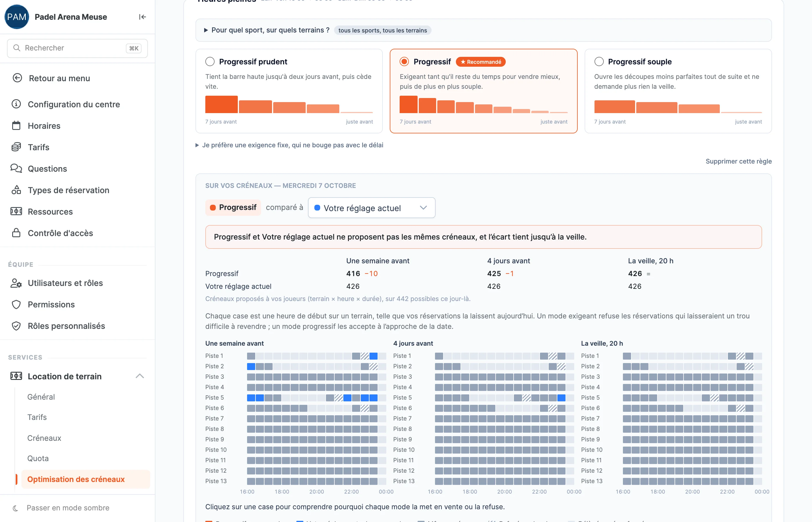Click the Permissions shield icon
This screenshot has height=522, width=812.
pos(16,304)
